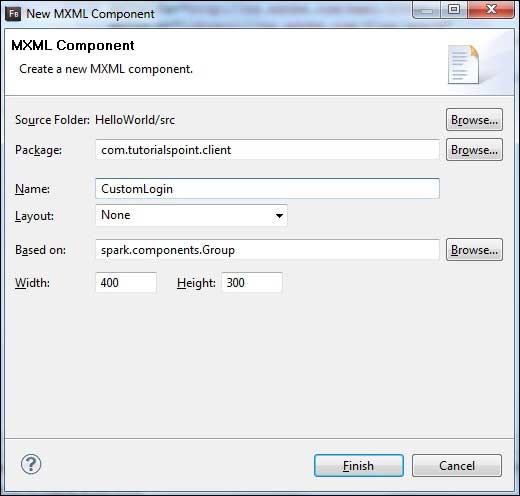Viewport: 520px width, 496px height.
Task: Click the Based on field spark.components.Group
Action: pos(267,250)
